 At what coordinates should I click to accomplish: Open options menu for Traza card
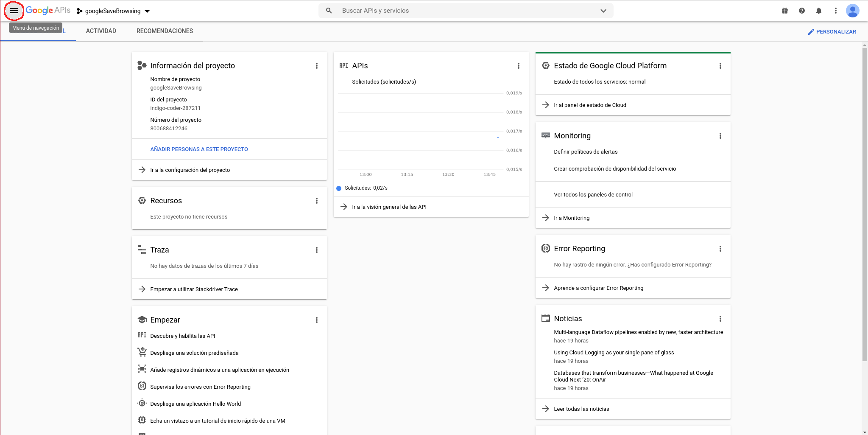click(316, 250)
